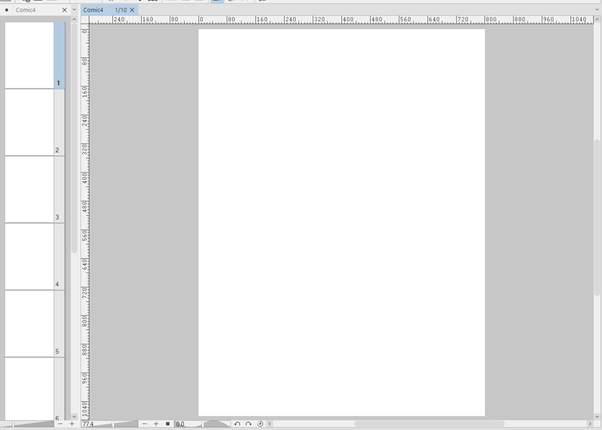Rotate canvas right using the status bar icon

(x=248, y=424)
